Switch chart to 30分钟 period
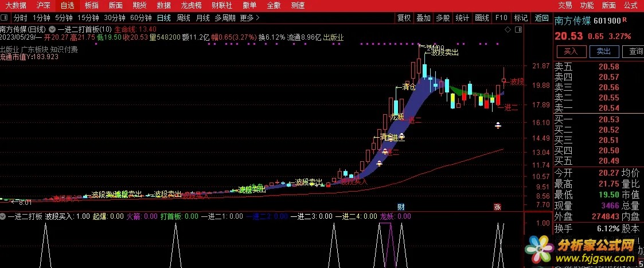Image resolution: width=644 pixels, height=268 pixels. tap(115, 18)
